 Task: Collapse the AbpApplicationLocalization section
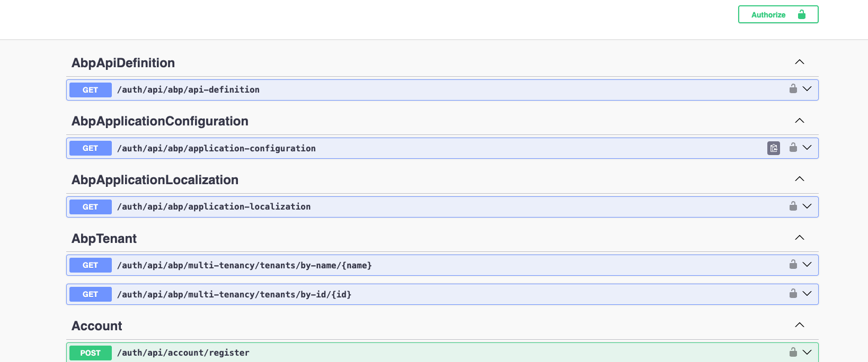pos(799,179)
